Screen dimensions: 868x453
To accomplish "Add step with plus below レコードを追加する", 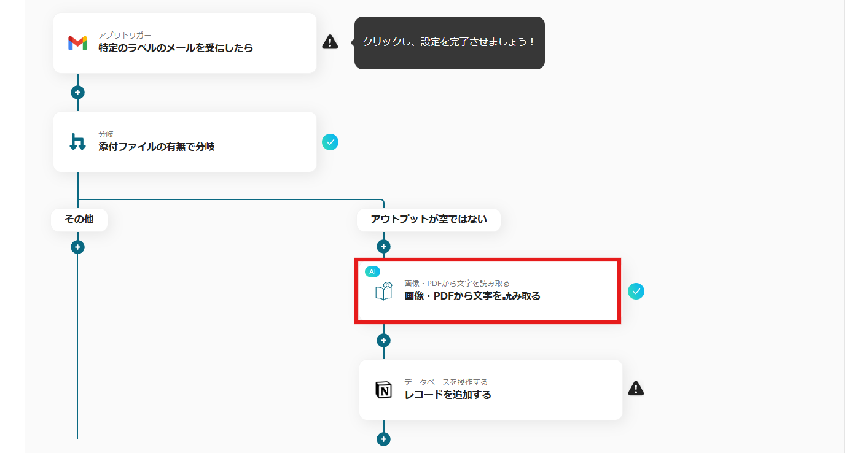I will coord(383,439).
